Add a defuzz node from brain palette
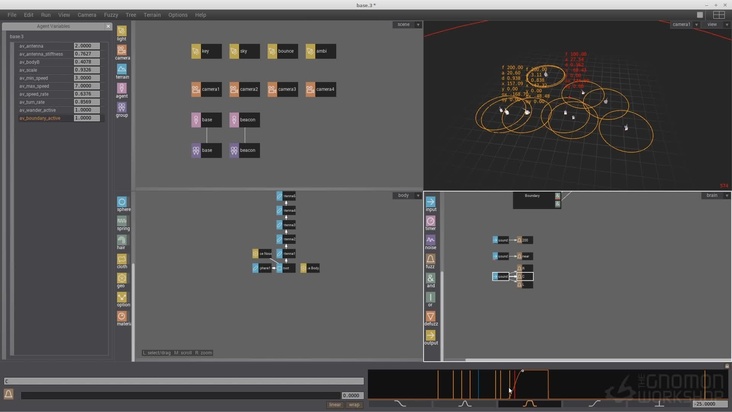 [431, 318]
